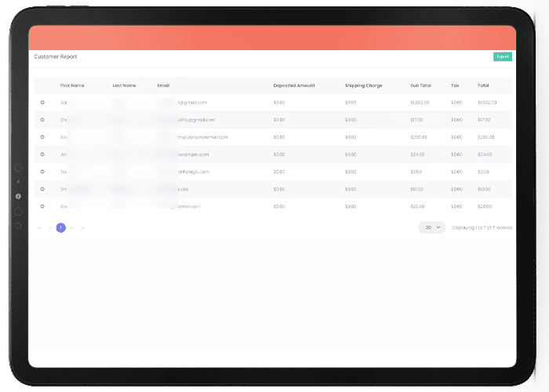Click the row icon for $10.00 order
This screenshot has width=549, height=392.
(42, 188)
